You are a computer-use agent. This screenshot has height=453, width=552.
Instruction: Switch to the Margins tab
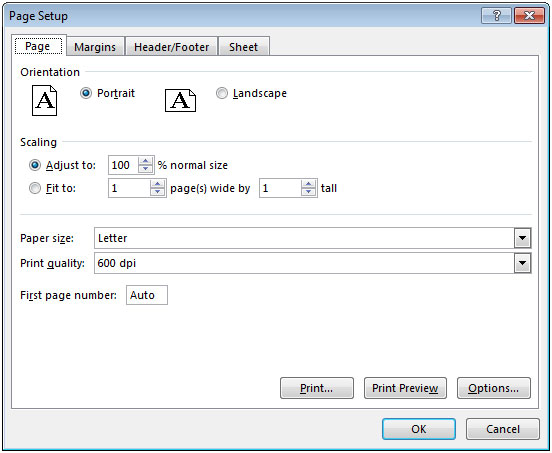point(95,47)
